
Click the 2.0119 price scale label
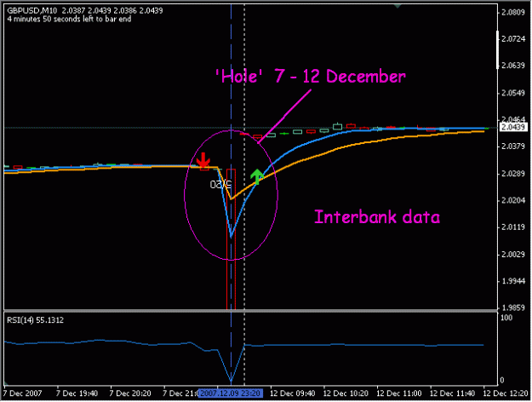(x=513, y=227)
